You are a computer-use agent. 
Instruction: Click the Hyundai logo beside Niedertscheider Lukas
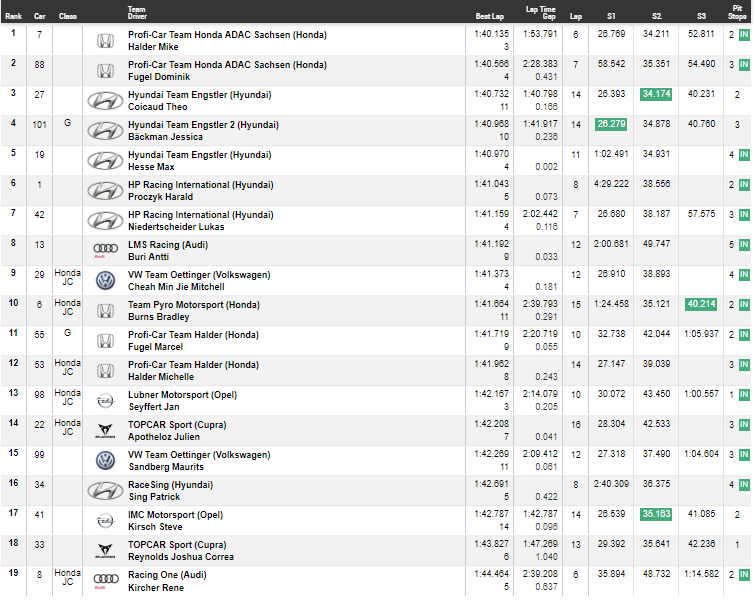(105, 221)
